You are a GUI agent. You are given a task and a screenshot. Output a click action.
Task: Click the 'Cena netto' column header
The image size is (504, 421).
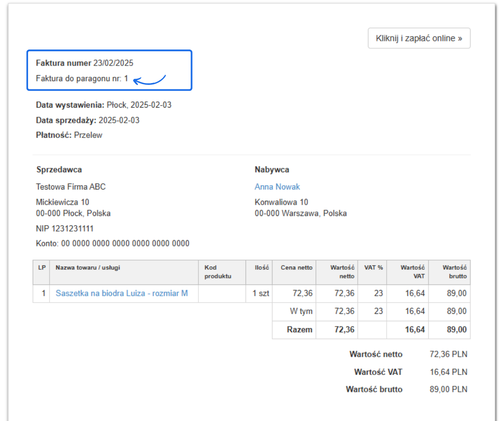click(296, 267)
